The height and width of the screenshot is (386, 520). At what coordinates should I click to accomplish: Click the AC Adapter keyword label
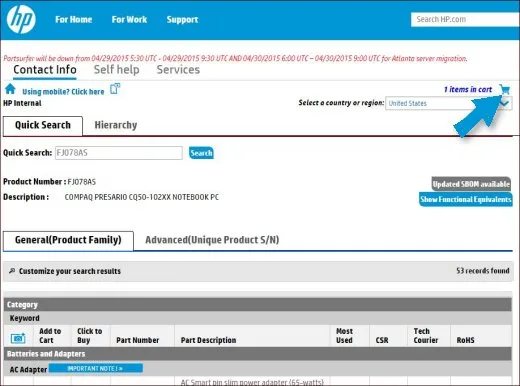point(28,370)
